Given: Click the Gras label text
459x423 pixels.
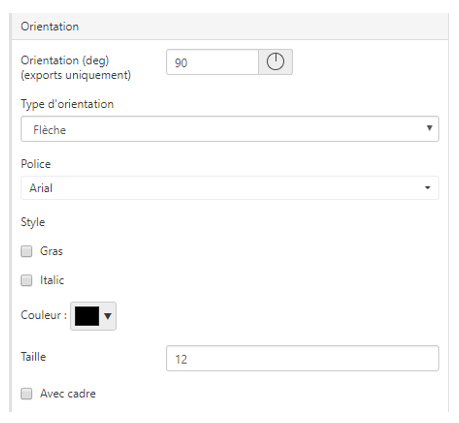Looking at the screenshot, I should (x=51, y=251).
